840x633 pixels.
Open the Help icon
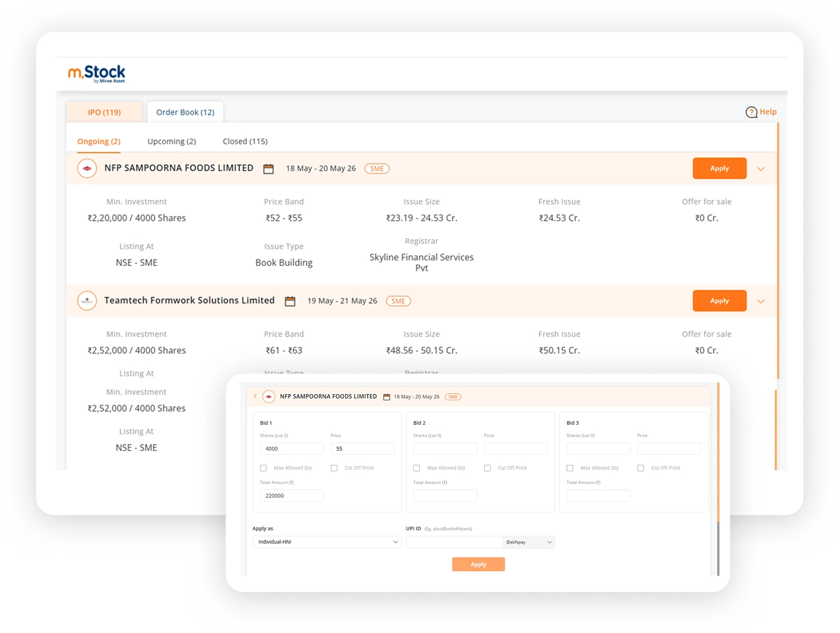coord(751,112)
